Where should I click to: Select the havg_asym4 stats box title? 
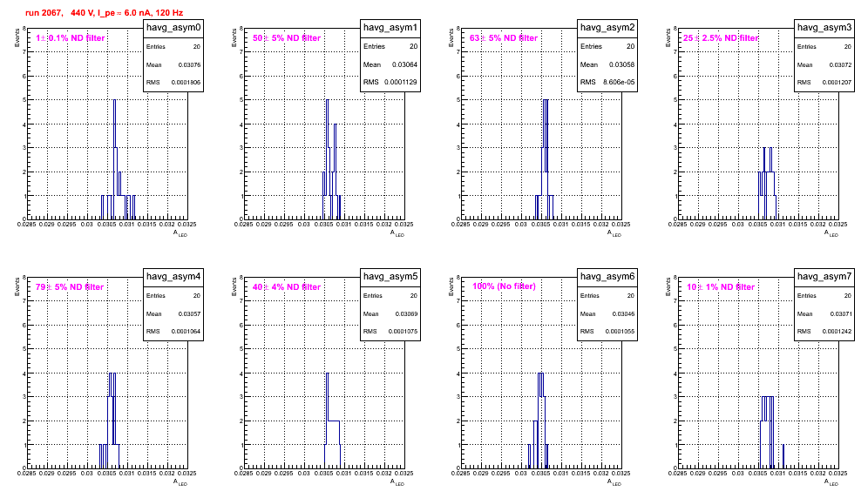pyautogui.click(x=173, y=276)
